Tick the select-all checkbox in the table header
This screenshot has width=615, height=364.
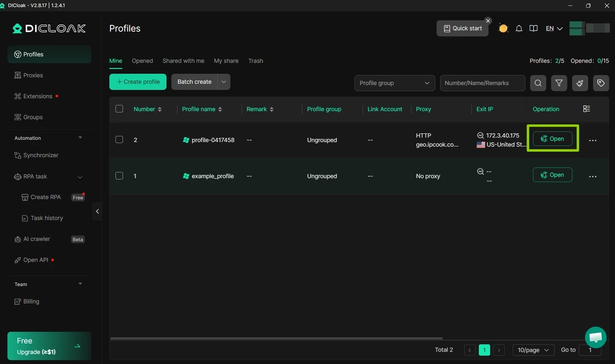click(119, 109)
